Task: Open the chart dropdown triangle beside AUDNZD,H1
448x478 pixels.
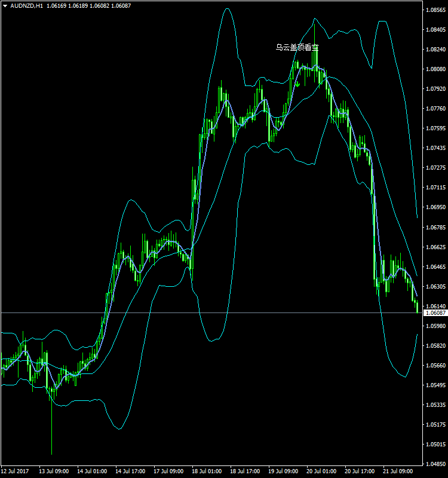Action: 5,6
